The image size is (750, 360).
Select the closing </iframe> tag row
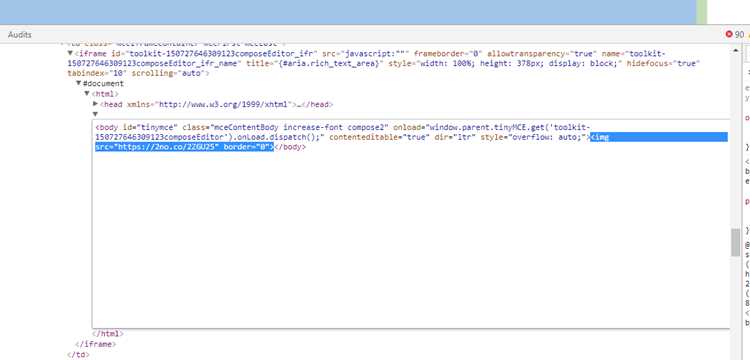(x=96, y=344)
